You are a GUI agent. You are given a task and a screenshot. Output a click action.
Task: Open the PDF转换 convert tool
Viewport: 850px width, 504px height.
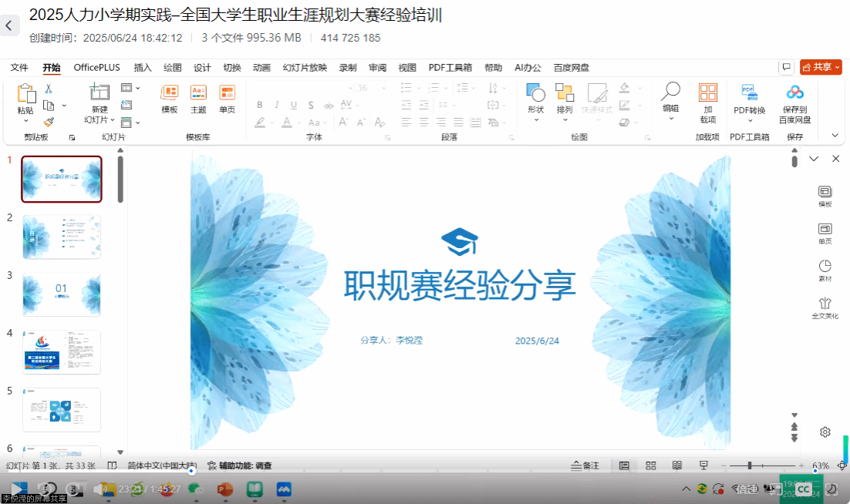(749, 95)
